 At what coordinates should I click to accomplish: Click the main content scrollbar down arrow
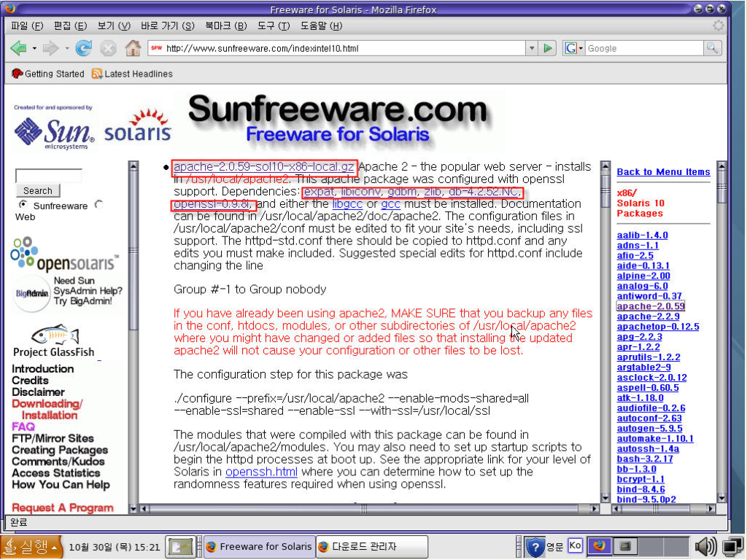click(x=605, y=498)
